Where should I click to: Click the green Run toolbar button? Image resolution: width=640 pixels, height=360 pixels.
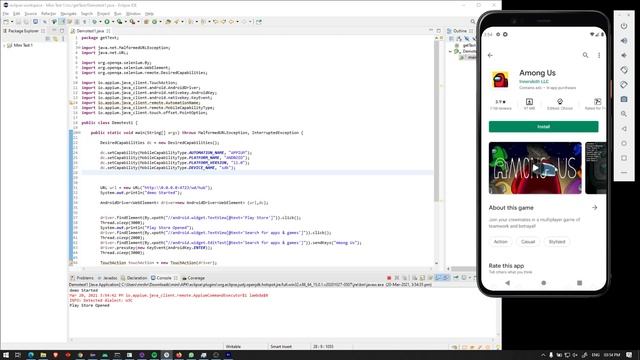[x=107, y=22]
